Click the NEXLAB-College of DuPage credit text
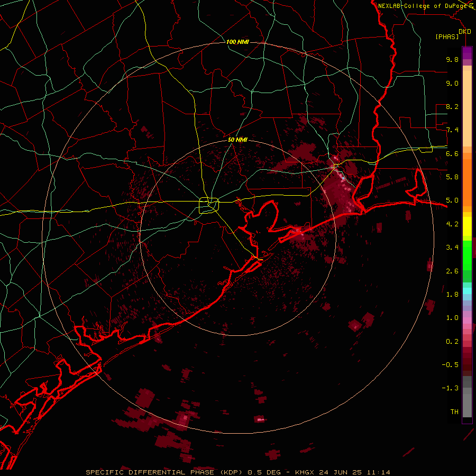Viewport: 476px width, 476px height. 422,6
